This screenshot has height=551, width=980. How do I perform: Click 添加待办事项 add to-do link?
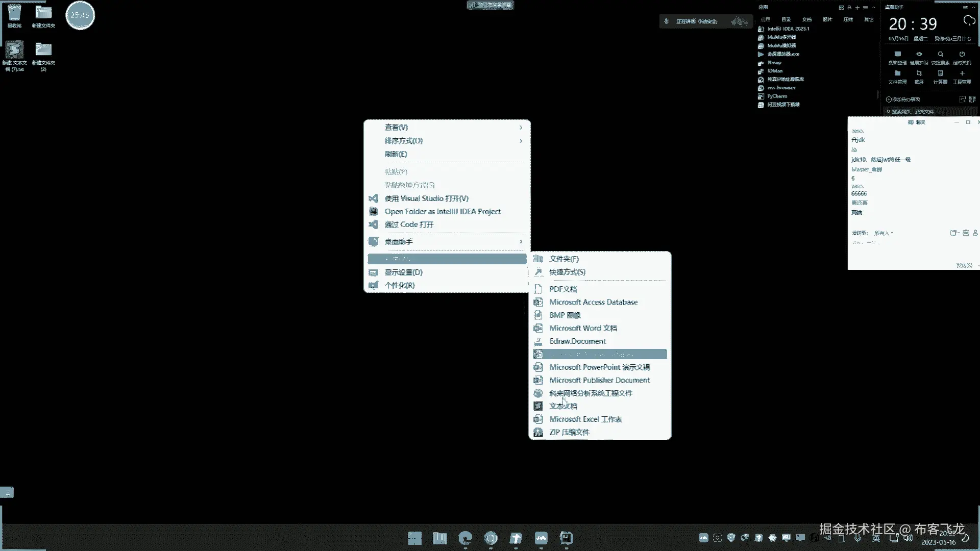(903, 99)
